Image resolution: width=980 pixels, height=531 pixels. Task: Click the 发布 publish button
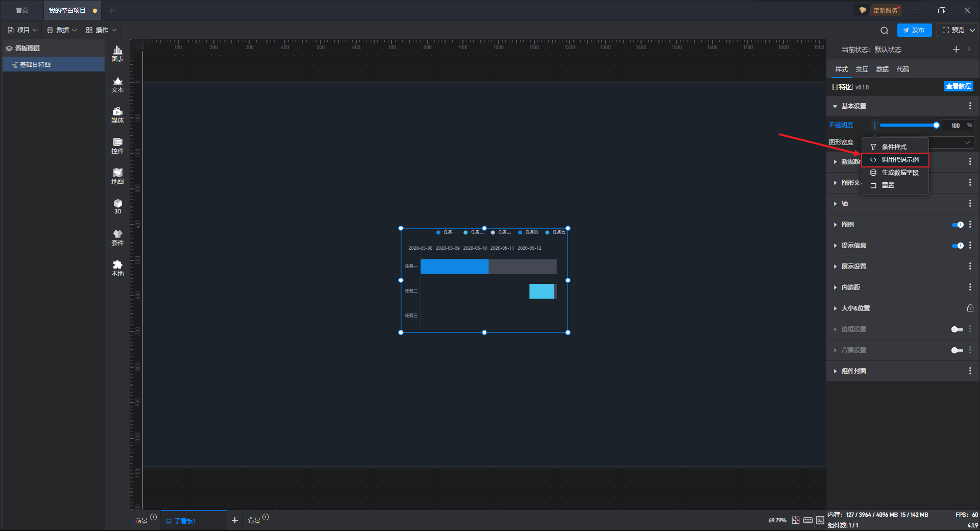click(914, 30)
